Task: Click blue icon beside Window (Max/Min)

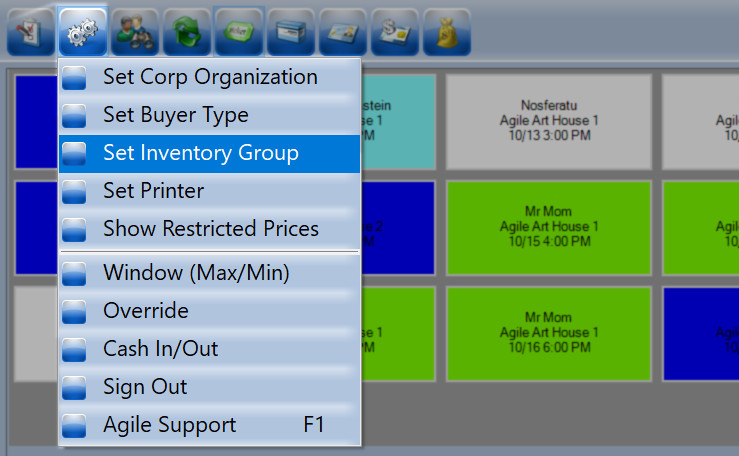Action: pos(74,274)
